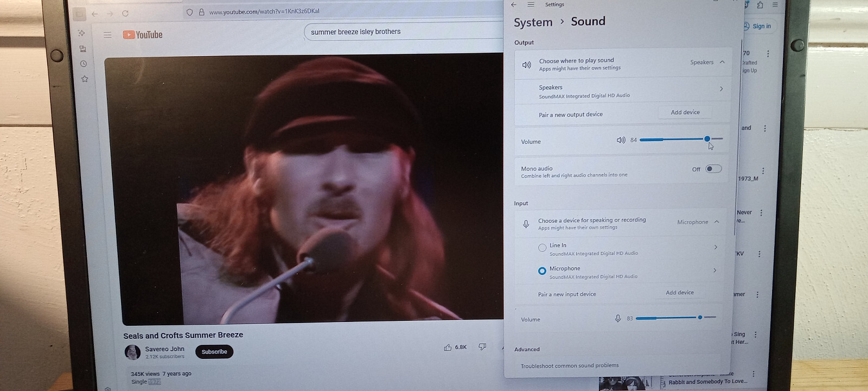The image size is (868, 391).
Task: Click the 'Mono audio' label
Action: tap(537, 168)
